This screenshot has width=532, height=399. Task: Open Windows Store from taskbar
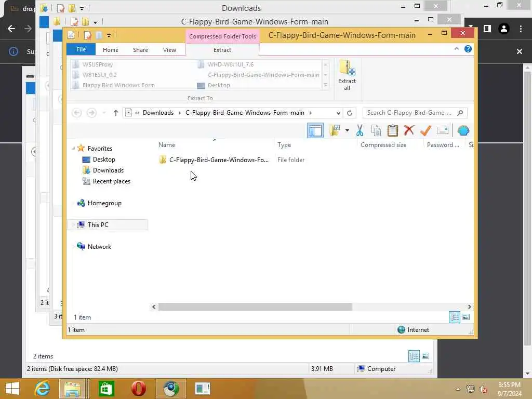click(106, 389)
